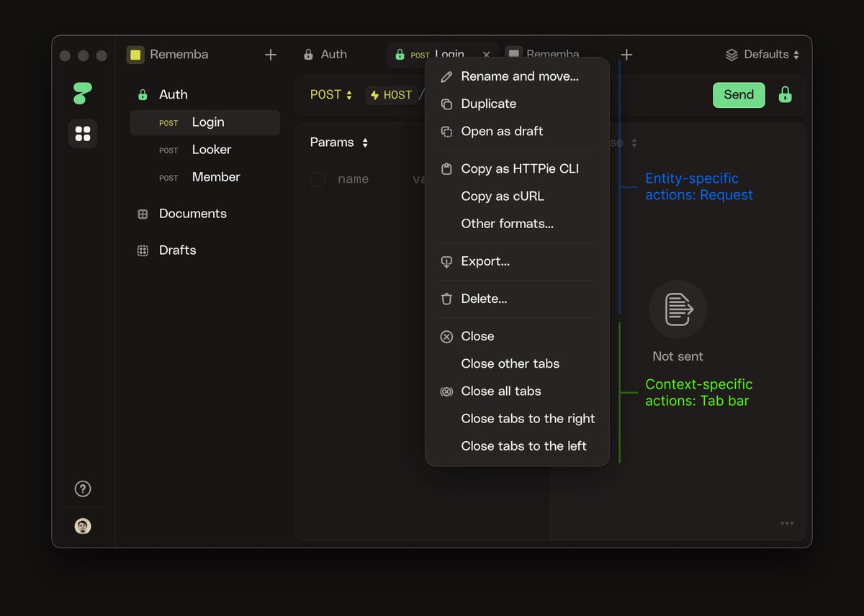864x616 pixels.
Task: Click the HTTPie logo in the sidebar
Action: [83, 92]
